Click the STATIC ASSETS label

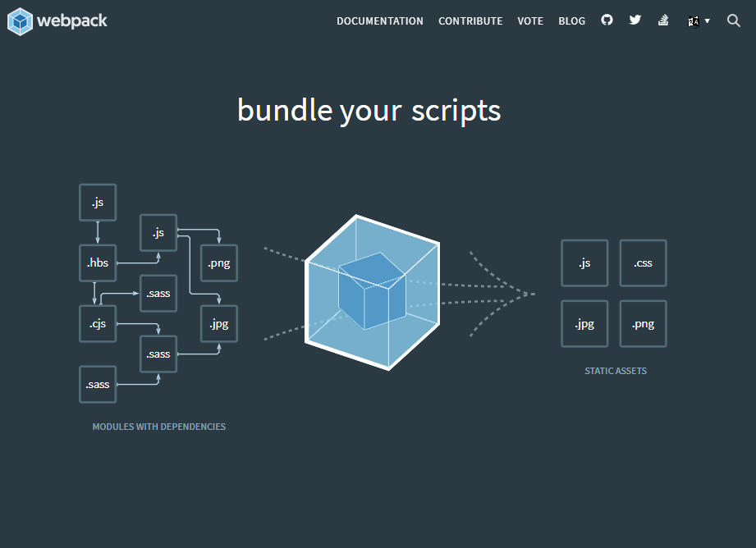point(616,370)
